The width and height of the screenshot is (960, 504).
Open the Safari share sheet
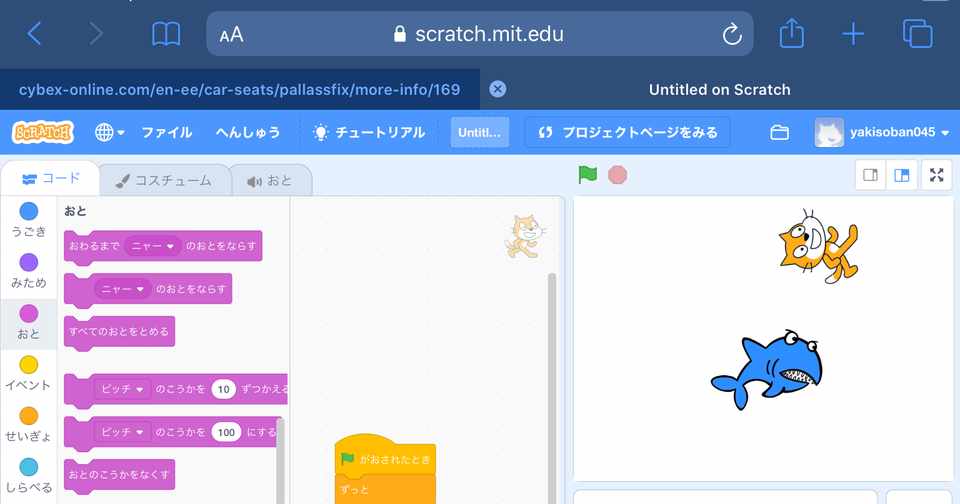point(791,32)
